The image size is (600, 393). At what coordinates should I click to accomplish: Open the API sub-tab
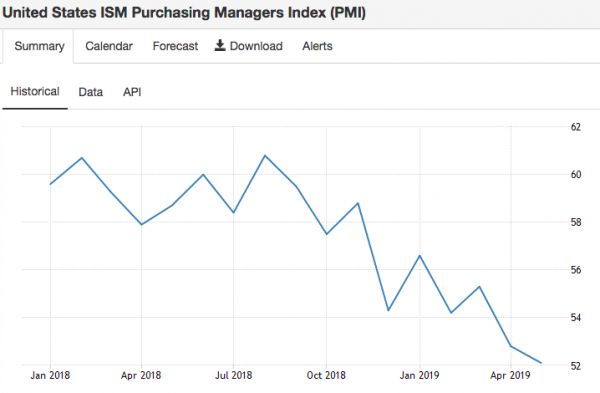tap(132, 92)
